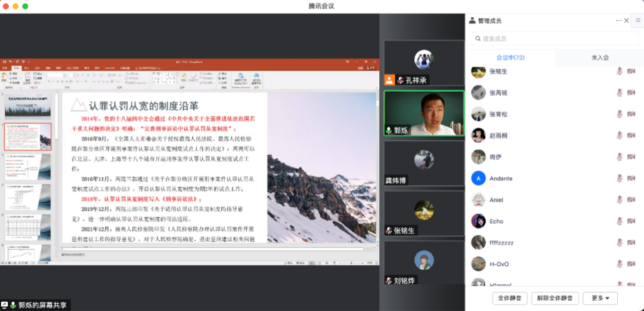Viewport: 644px width, 311px height.
Task: Open the three-dot menu in 管理成员 header
Action: [619, 20]
